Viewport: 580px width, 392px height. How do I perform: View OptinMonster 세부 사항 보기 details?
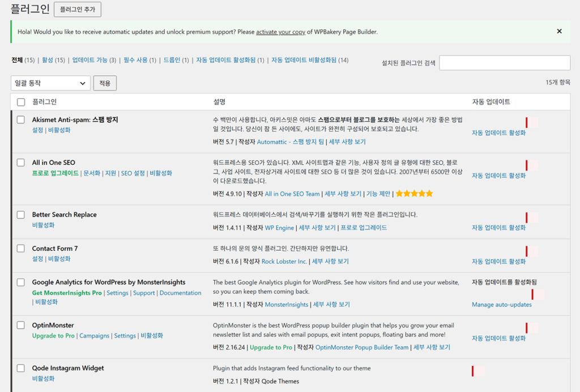tap(432, 348)
